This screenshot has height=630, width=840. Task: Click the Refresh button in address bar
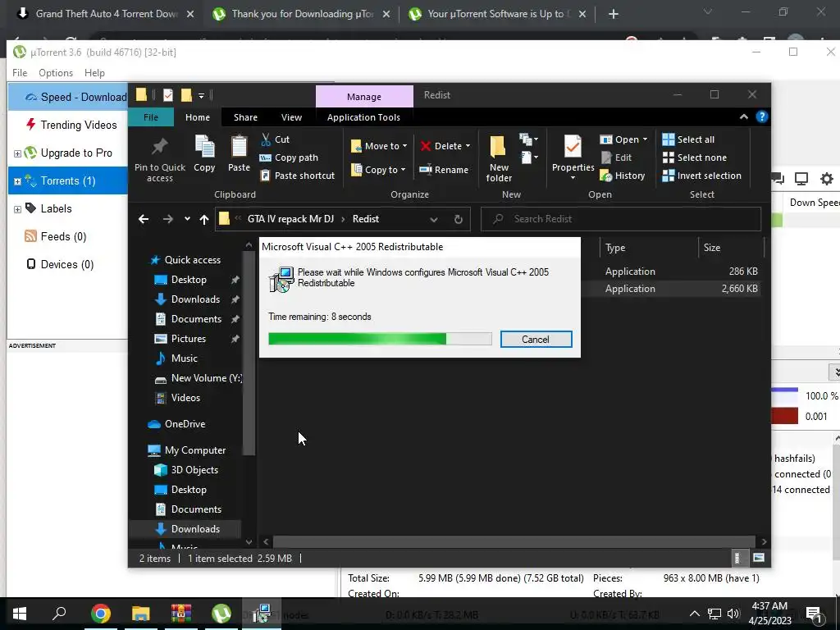(x=458, y=219)
